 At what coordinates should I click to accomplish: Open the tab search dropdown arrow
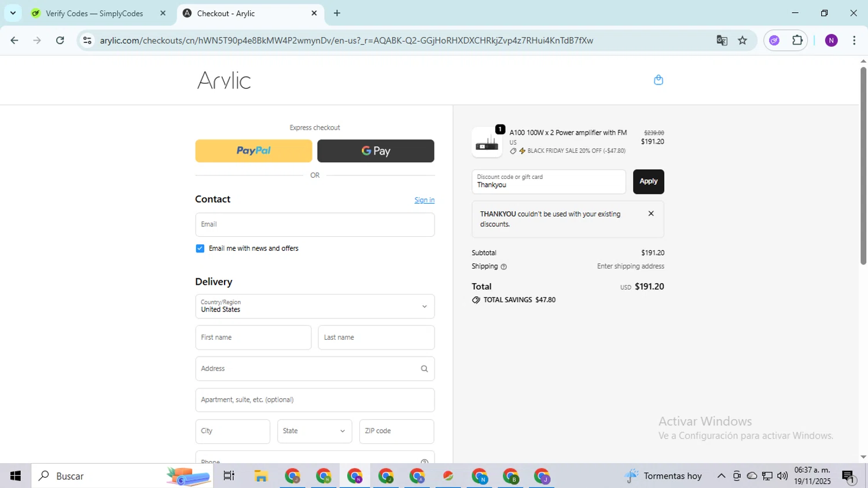[x=13, y=13]
